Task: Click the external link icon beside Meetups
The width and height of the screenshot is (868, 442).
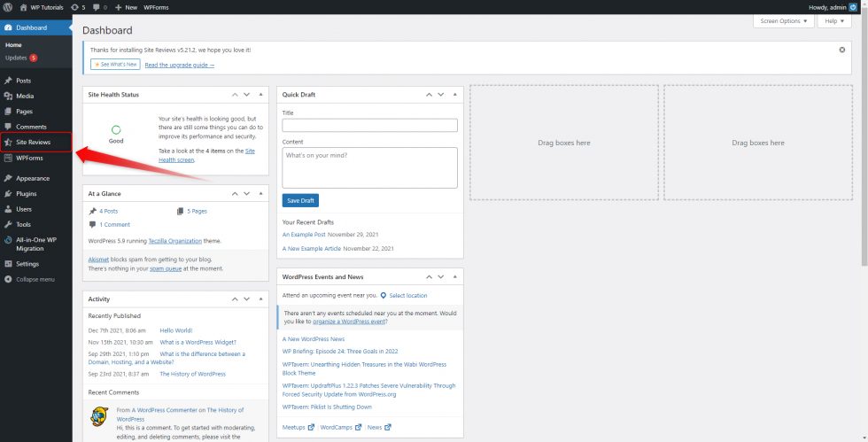Action: [x=311, y=427]
